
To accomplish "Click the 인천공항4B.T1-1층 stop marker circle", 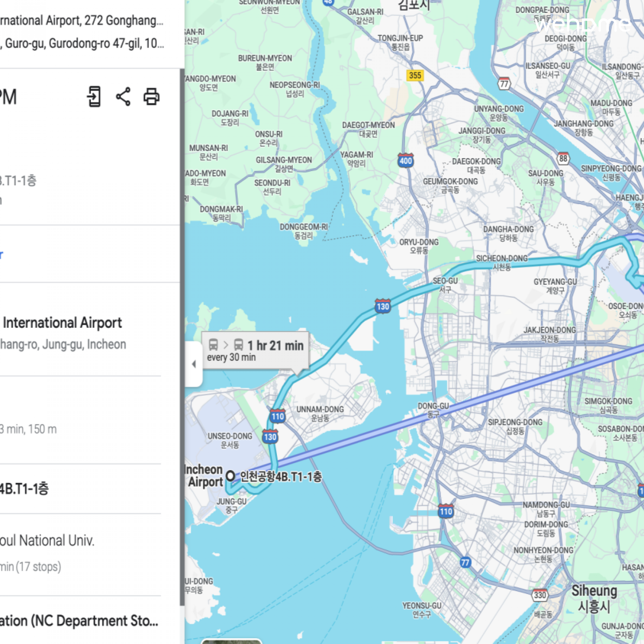I will [x=230, y=476].
